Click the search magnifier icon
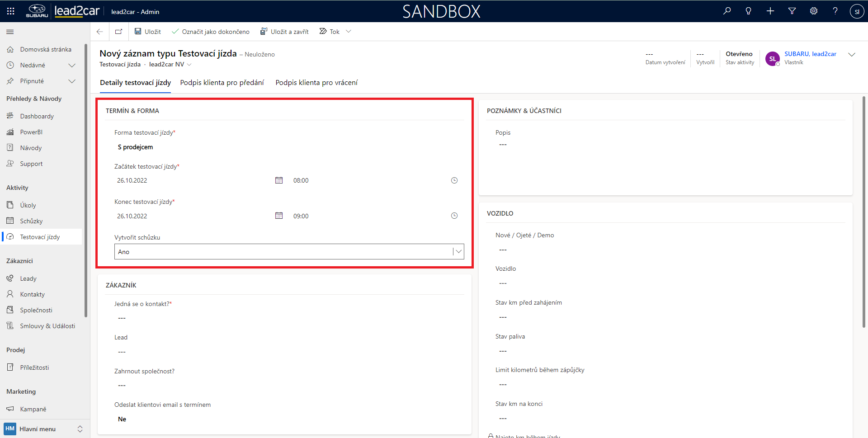 click(x=727, y=11)
